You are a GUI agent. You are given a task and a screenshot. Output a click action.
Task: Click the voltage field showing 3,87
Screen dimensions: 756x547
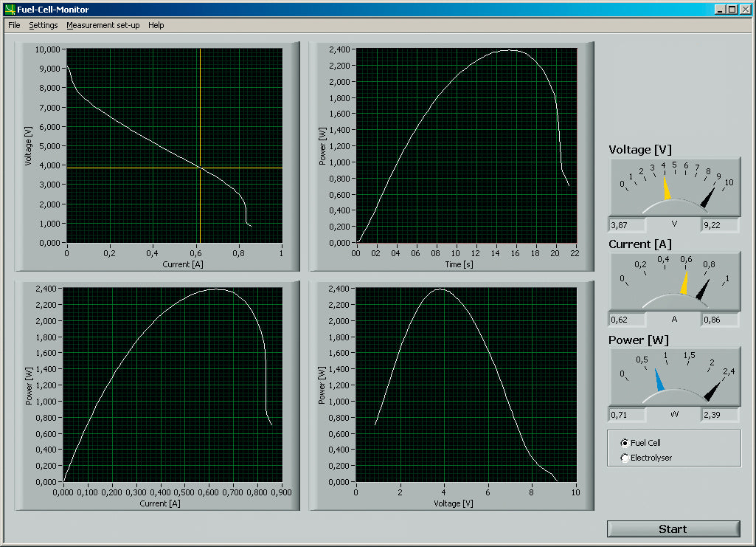627,225
